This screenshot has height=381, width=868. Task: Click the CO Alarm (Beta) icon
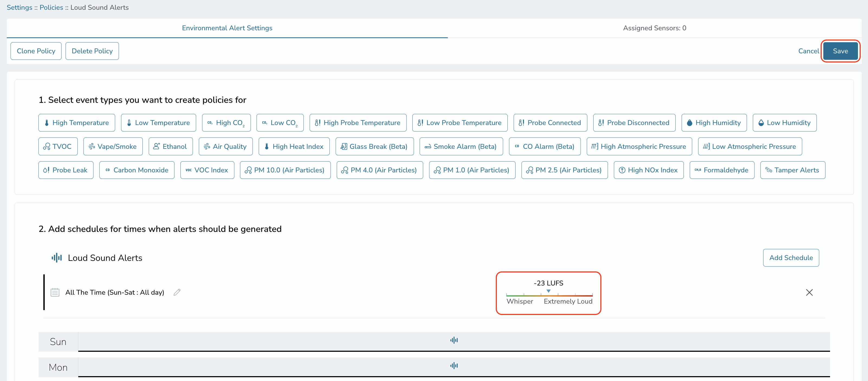coord(517,146)
